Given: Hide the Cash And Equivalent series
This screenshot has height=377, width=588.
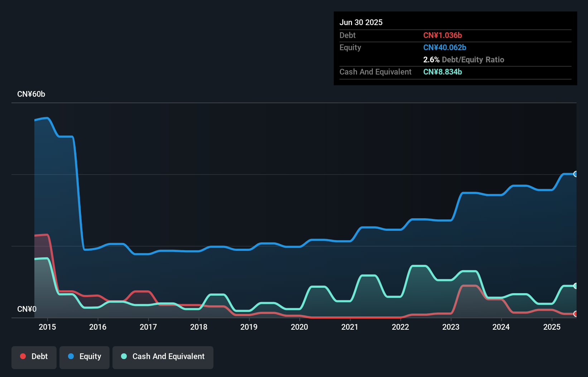Looking at the screenshot, I should pyautogui.click(x=163, y=357).
